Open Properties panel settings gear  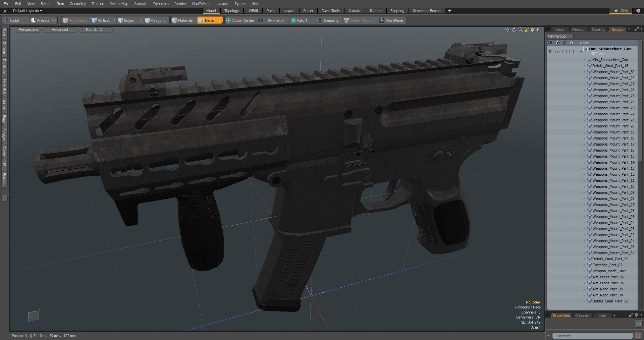click(637, 315)
